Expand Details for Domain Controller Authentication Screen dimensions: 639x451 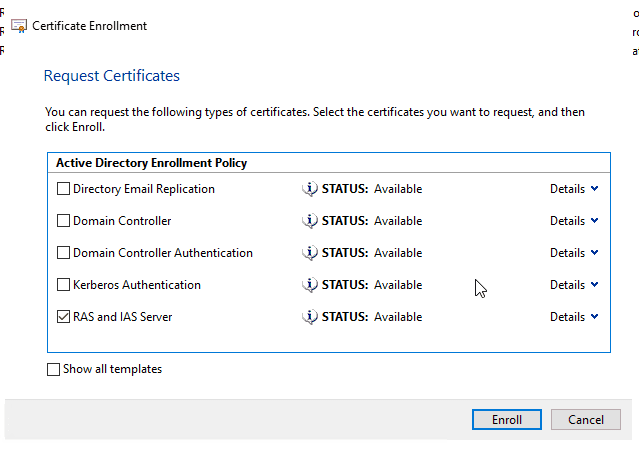pos(574,253)
